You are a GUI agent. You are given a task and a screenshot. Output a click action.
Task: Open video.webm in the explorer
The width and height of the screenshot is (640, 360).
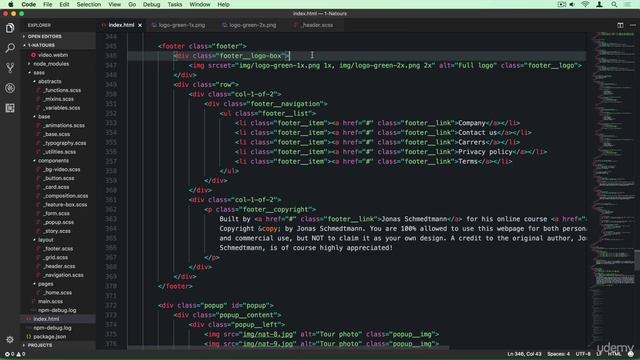53,55
